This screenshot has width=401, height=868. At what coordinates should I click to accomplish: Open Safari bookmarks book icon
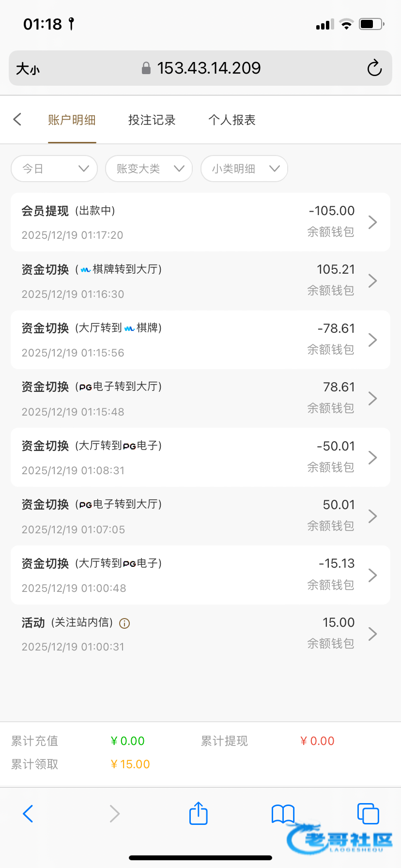283,813
